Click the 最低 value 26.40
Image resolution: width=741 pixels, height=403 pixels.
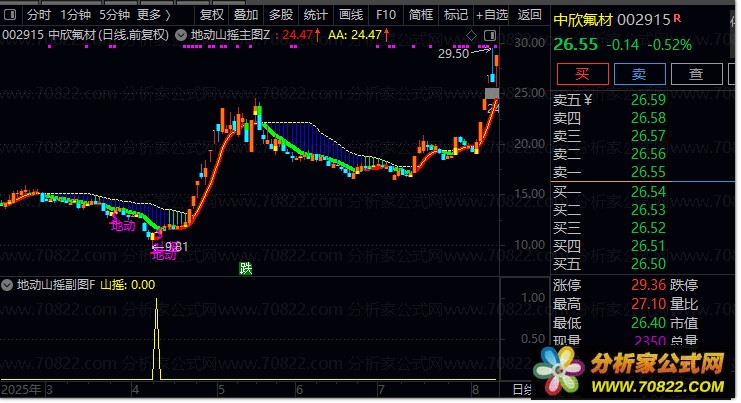[648, 323]
